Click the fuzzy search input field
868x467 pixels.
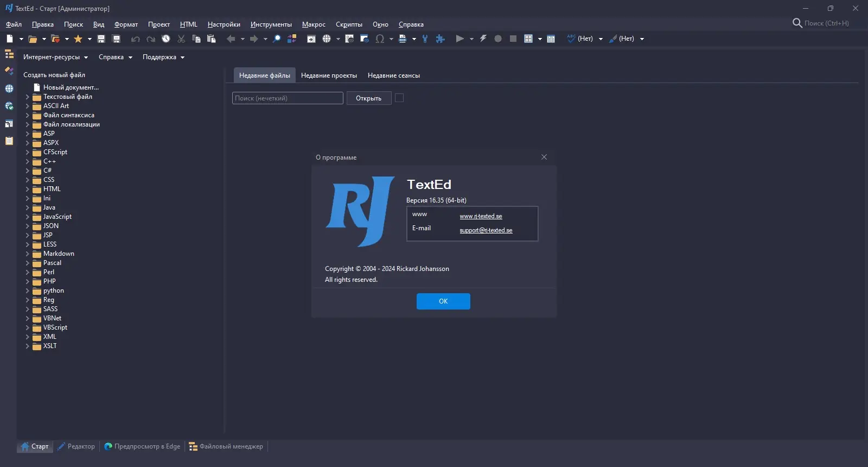point(288,98)
